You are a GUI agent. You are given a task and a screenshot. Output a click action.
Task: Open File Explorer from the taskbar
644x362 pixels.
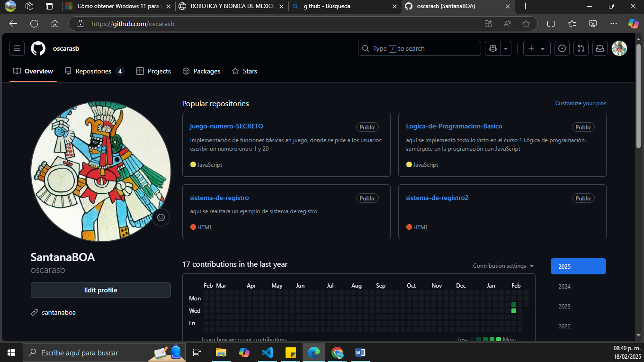point(221,353)
